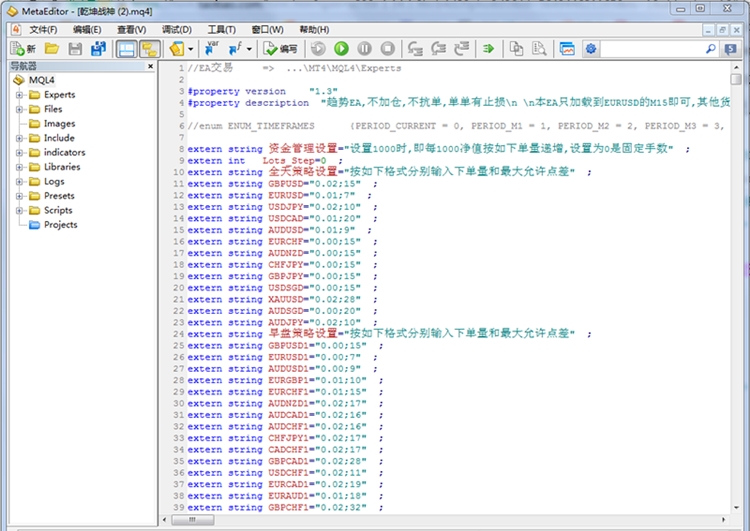
Task: Open the 编辑(E) menu
Action: point(87,30)
